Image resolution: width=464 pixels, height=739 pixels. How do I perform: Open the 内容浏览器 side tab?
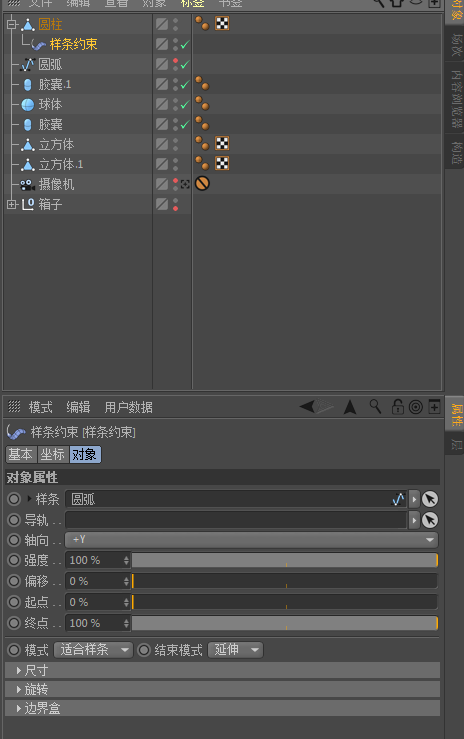coord(455,100)
